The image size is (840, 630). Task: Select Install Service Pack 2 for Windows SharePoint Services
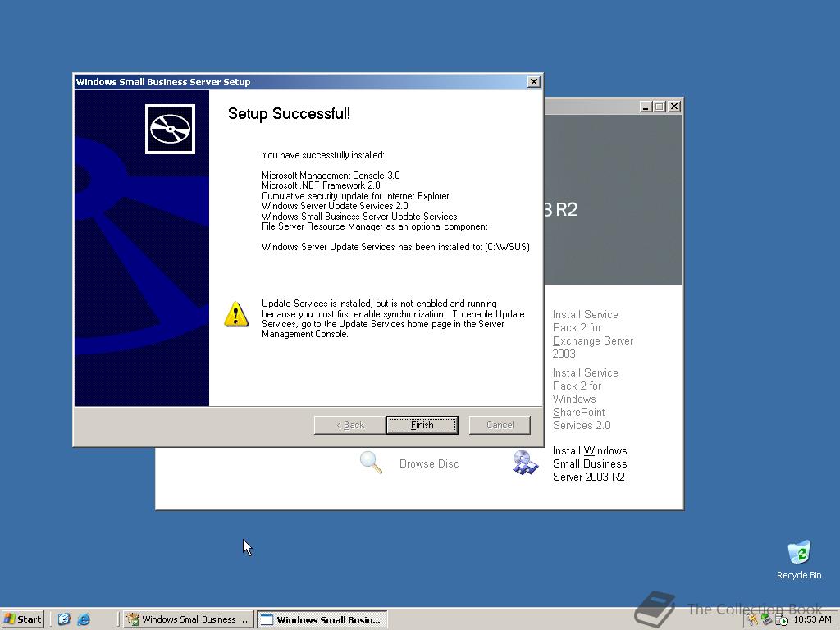[x=585, y=399]
